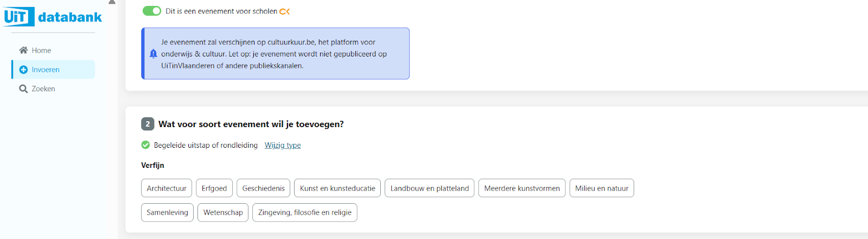
Task: Pick the Geschiedenis refinement button
Action: coord(263,188)
